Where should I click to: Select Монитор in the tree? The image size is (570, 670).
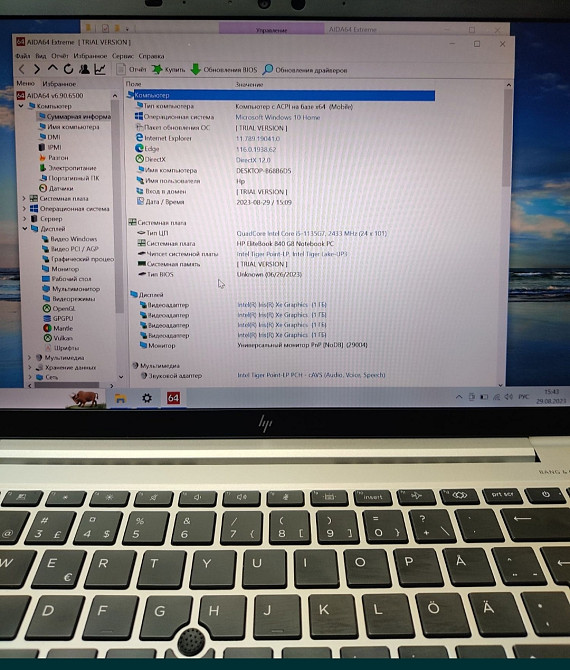pyautogui.click(x=60, y=269)
